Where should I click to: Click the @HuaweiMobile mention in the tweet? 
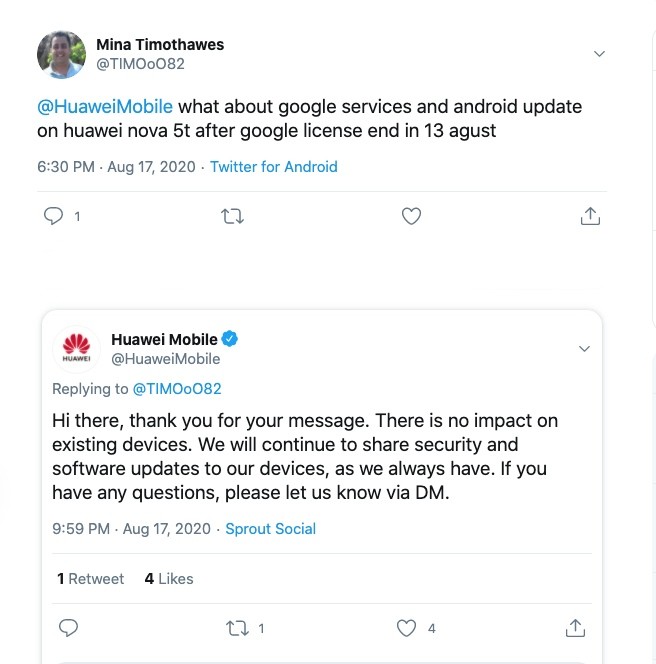coord(105,107)
